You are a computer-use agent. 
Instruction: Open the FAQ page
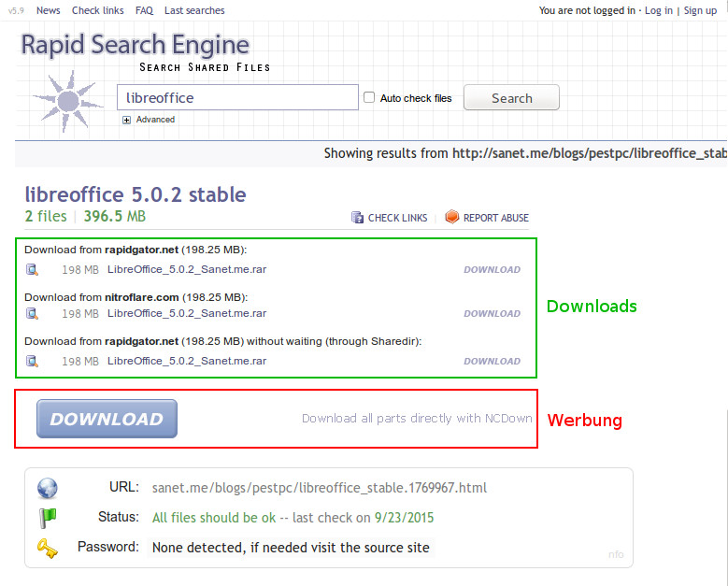(144, 10)
